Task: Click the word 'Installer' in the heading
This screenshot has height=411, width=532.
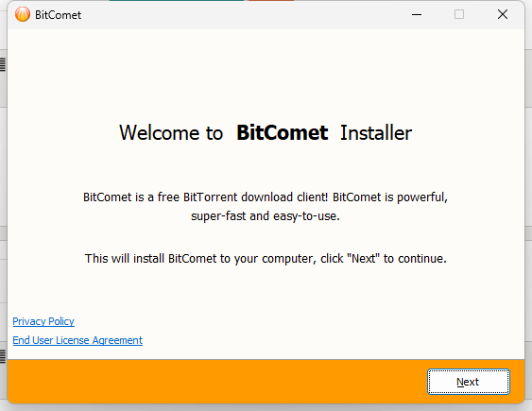Action: click(376, 132)
